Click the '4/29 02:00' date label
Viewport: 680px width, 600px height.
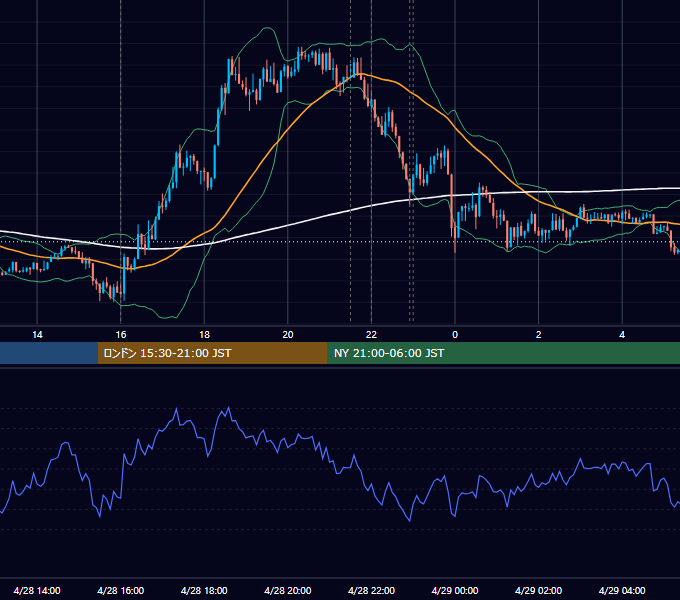click(x=538, y=590)
